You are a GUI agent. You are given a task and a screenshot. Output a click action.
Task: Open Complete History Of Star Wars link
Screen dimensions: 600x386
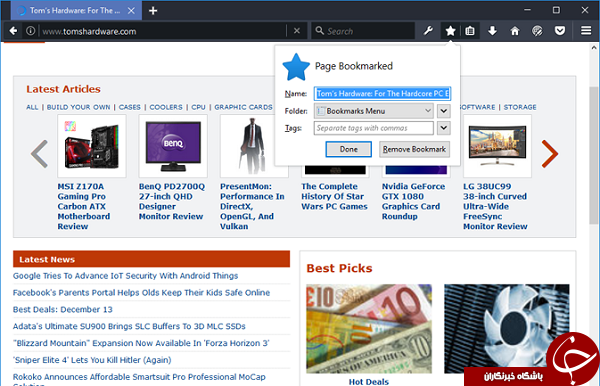(334, 196)
